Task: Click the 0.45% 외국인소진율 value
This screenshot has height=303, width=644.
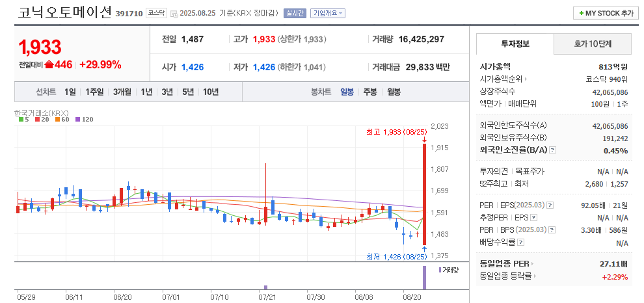Action: [615, 151]
